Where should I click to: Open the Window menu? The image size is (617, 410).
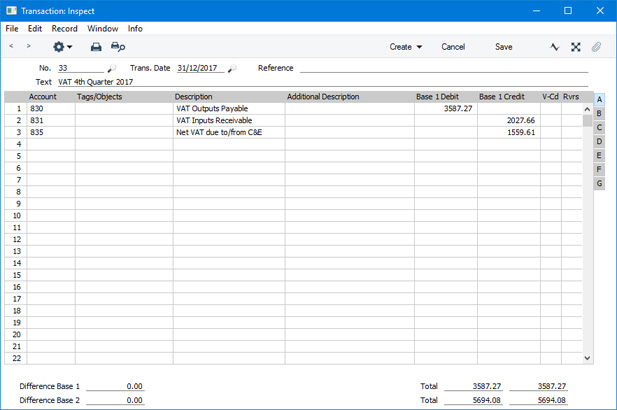[102, 29]
